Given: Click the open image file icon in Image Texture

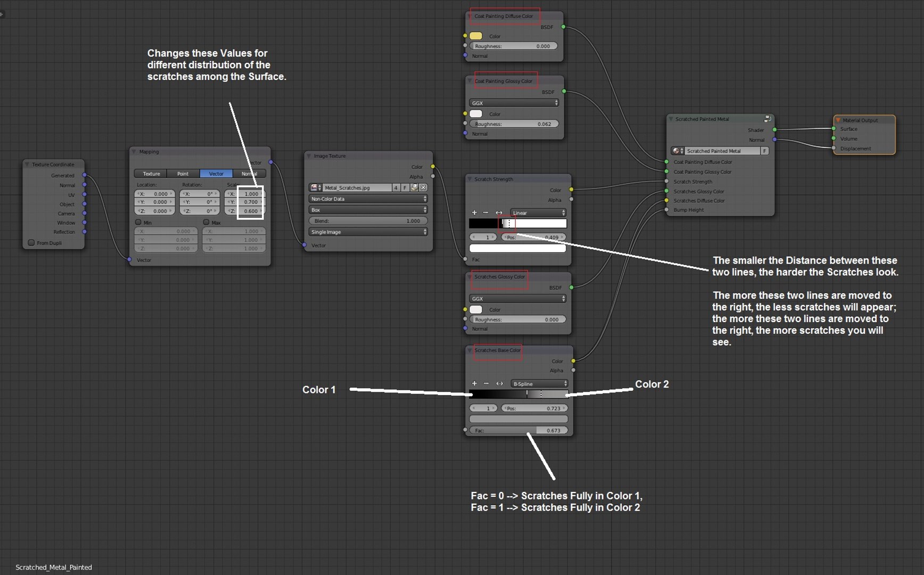Looking at the screenshot, I should 414,187.
